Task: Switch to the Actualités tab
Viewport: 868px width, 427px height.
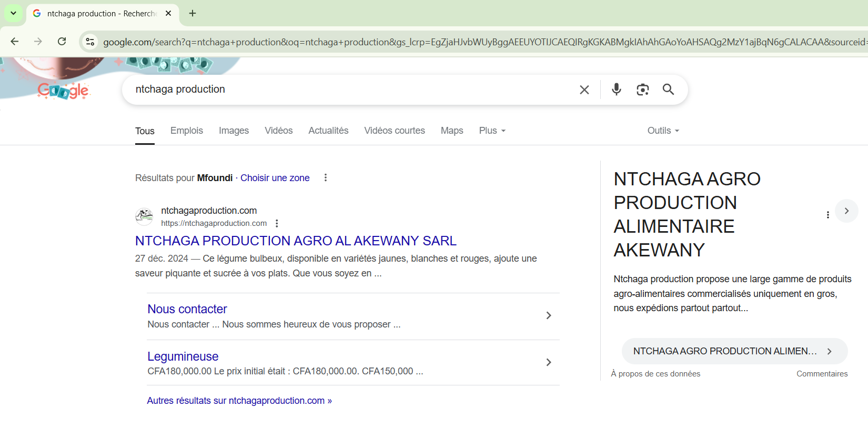Action: (x=328, y=131)
